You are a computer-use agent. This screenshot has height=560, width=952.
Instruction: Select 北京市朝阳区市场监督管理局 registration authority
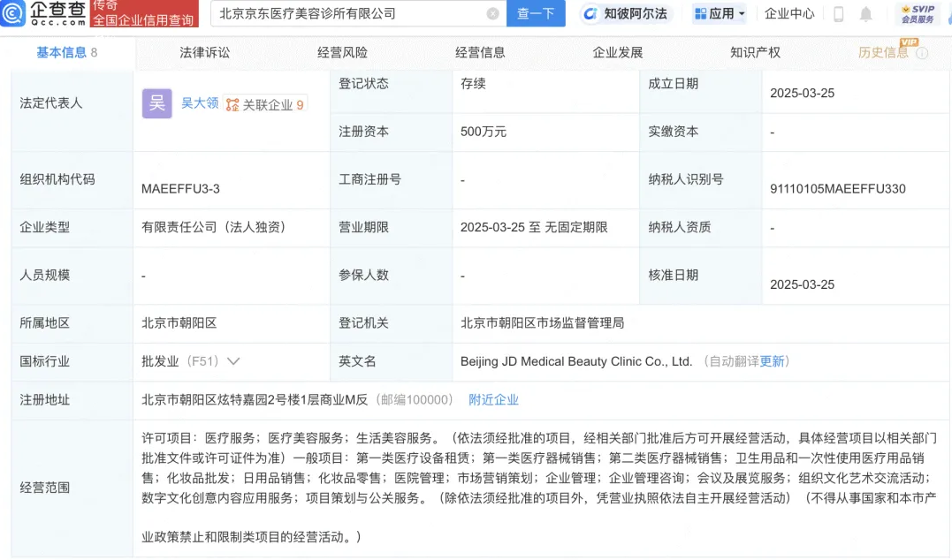[542, 322]
